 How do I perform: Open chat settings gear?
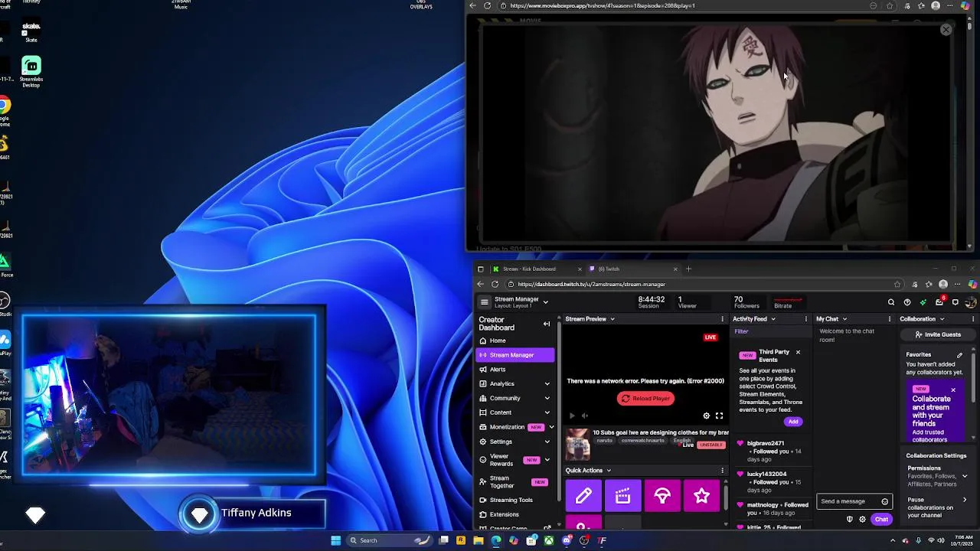pyautogui.click(x=862, y=520)
